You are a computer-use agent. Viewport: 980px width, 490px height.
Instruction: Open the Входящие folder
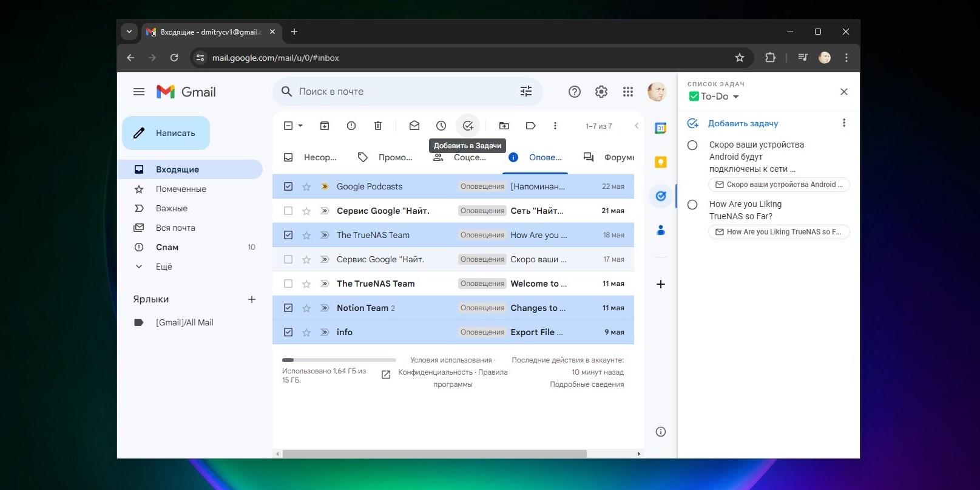(x=191, y=169)
